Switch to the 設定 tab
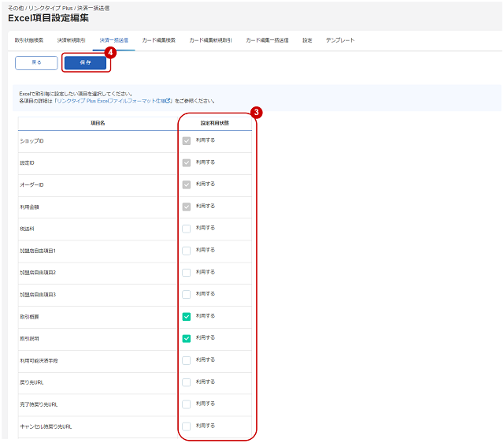Screen dimensions: 504x443 coord(307,40)
